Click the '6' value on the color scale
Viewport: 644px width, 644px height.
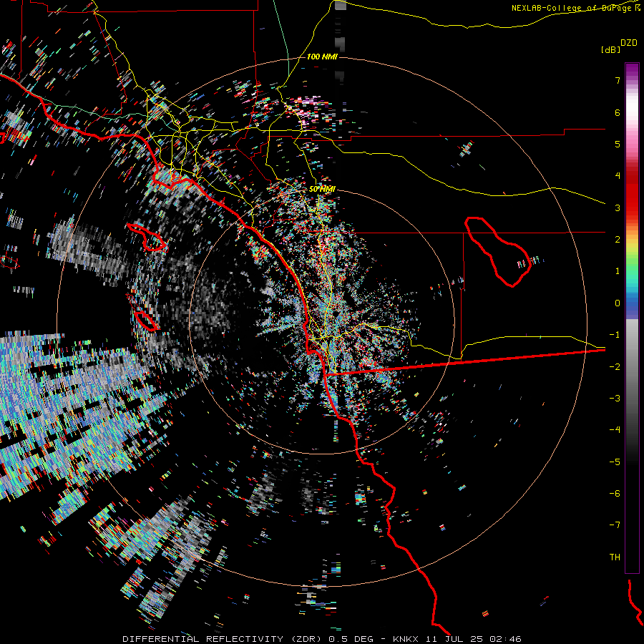[618, 112]
